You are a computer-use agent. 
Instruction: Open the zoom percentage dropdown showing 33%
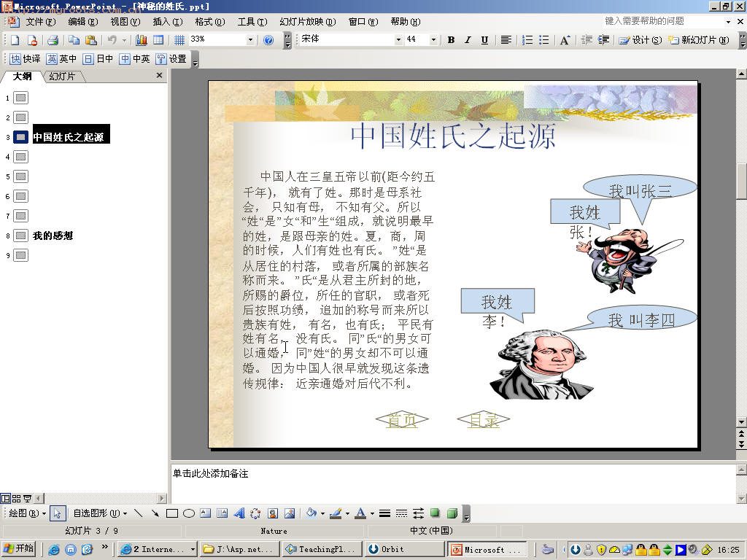[x=250, y=40]
